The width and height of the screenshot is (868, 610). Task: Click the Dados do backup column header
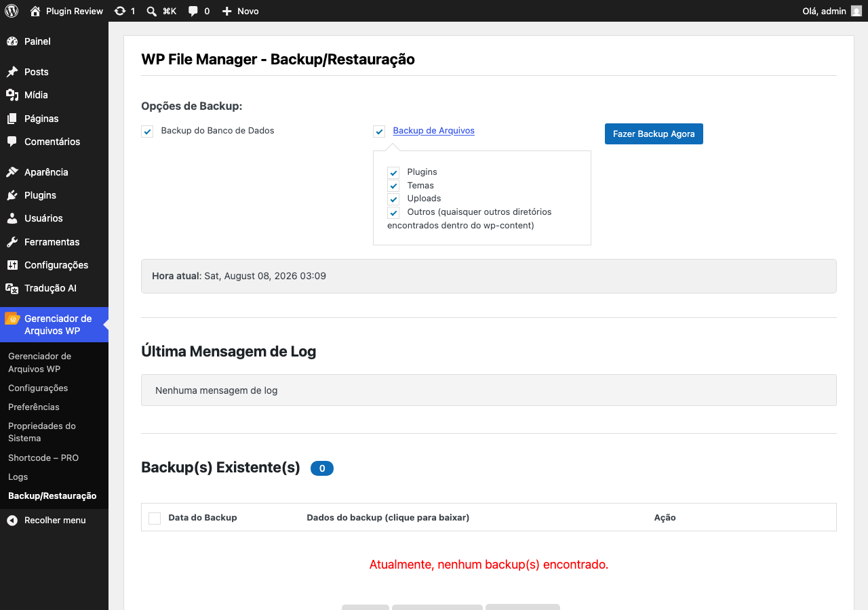[x=388, y=518]
